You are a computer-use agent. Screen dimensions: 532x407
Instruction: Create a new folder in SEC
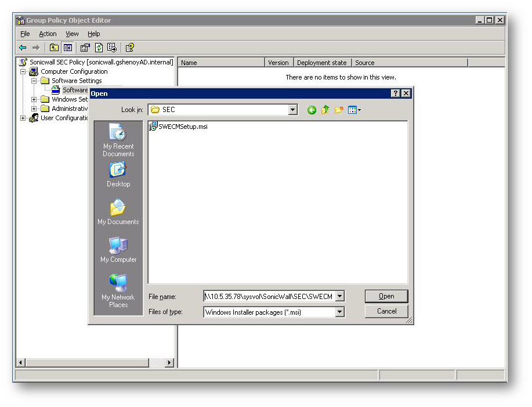(x=339, y=110)
